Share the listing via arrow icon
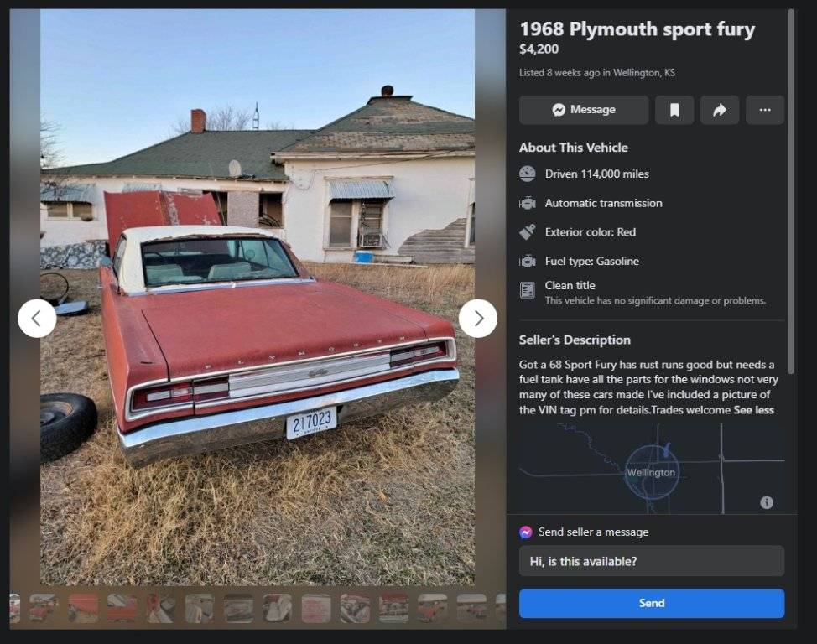The image size is (817, 644). pyautogui.click(x=720, y=110)
